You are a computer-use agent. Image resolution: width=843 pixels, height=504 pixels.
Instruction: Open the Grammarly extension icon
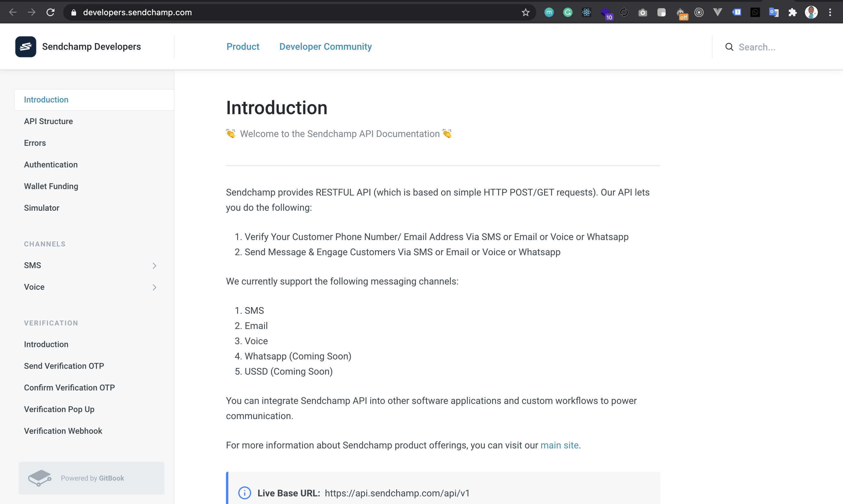(568, 13)
